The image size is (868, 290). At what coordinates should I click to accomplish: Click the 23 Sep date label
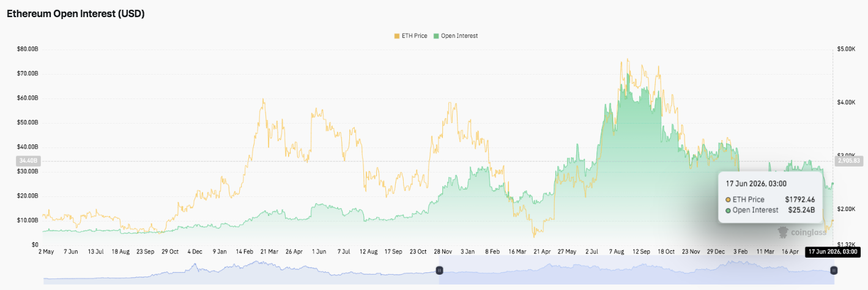(146, 251)
